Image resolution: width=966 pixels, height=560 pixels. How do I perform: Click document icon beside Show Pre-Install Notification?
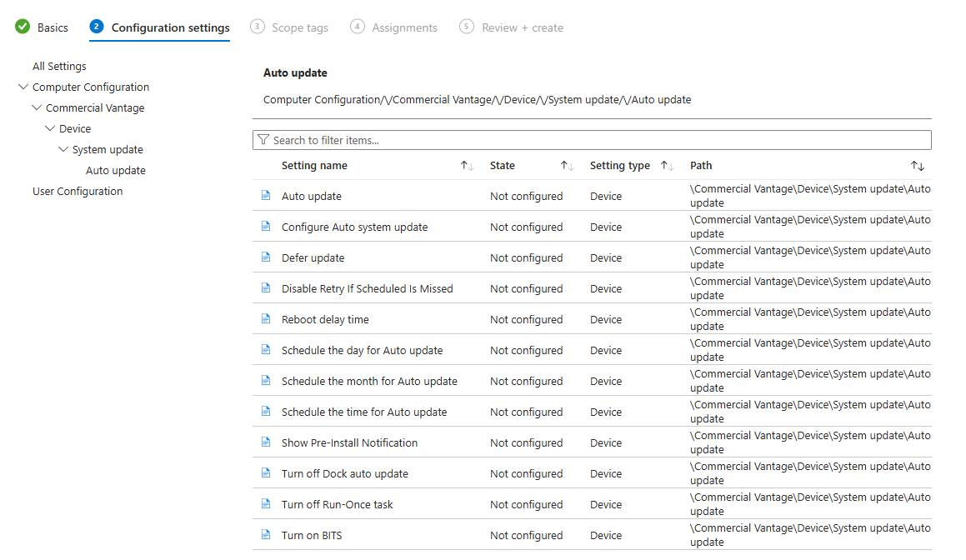click(x=266, y=442)
